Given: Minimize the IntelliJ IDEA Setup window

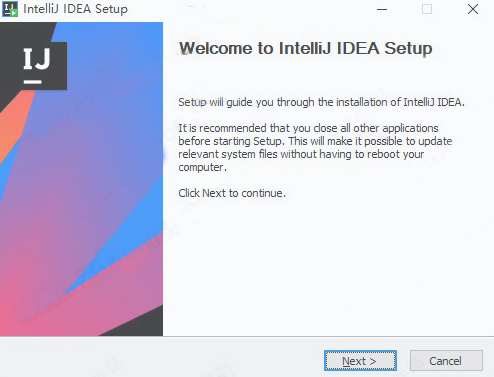Looking at the screenshot, I should 382,9.
